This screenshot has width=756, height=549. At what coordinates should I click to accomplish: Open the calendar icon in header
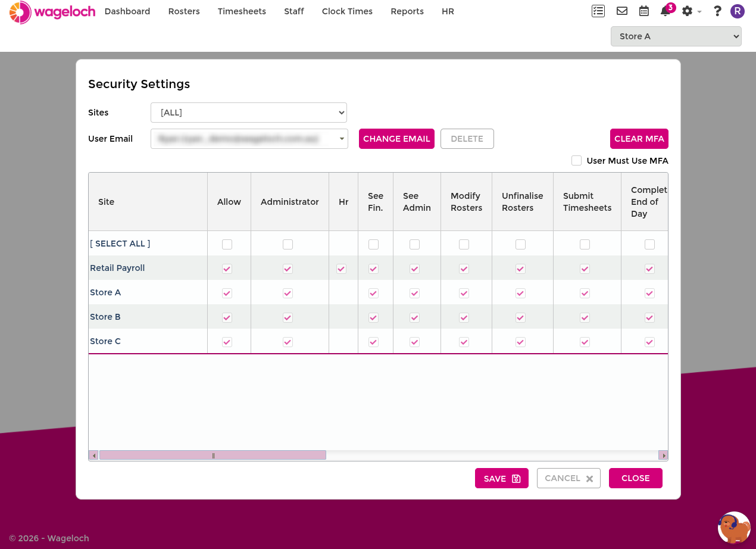643,11
